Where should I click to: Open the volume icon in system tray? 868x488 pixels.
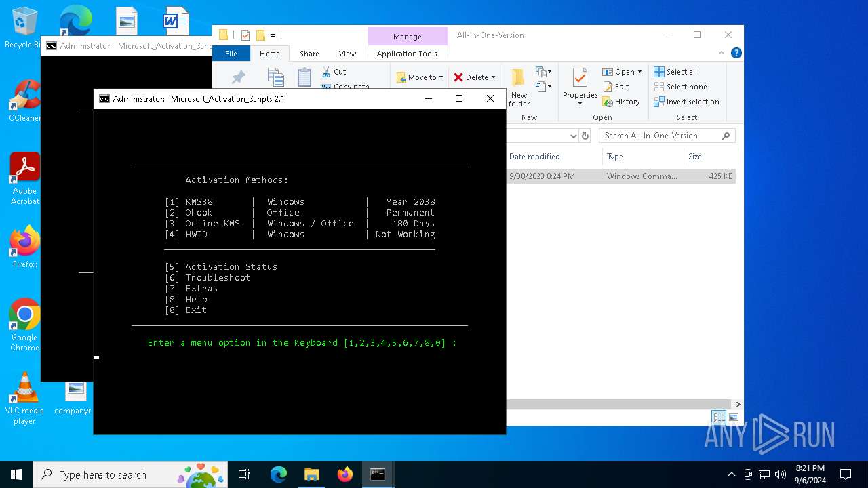pos(781,474)
